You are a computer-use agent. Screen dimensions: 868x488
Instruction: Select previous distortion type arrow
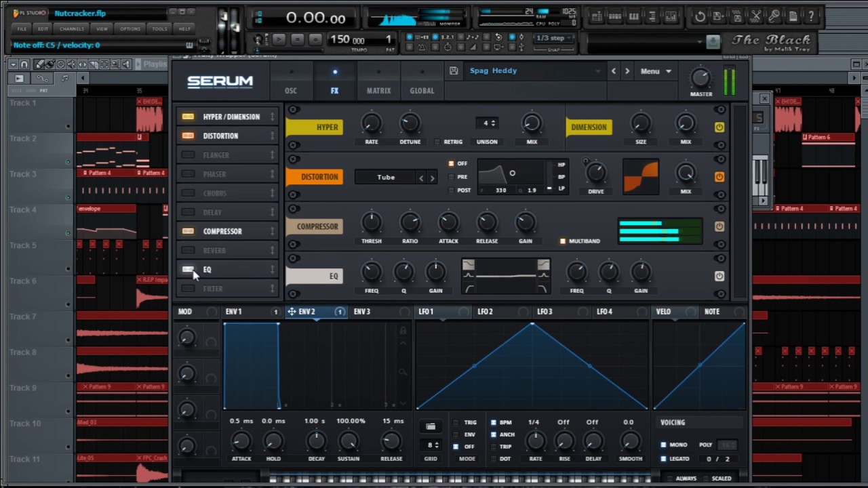421,178
